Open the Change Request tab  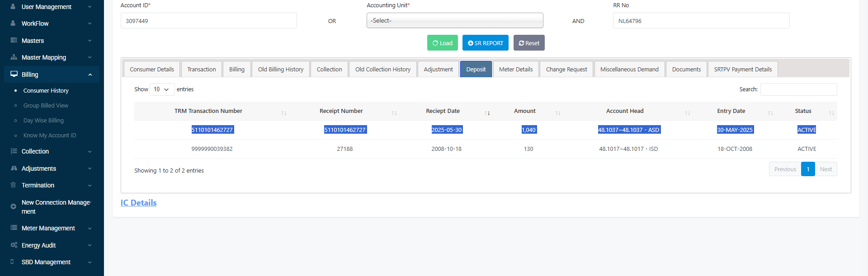point(566,69)
